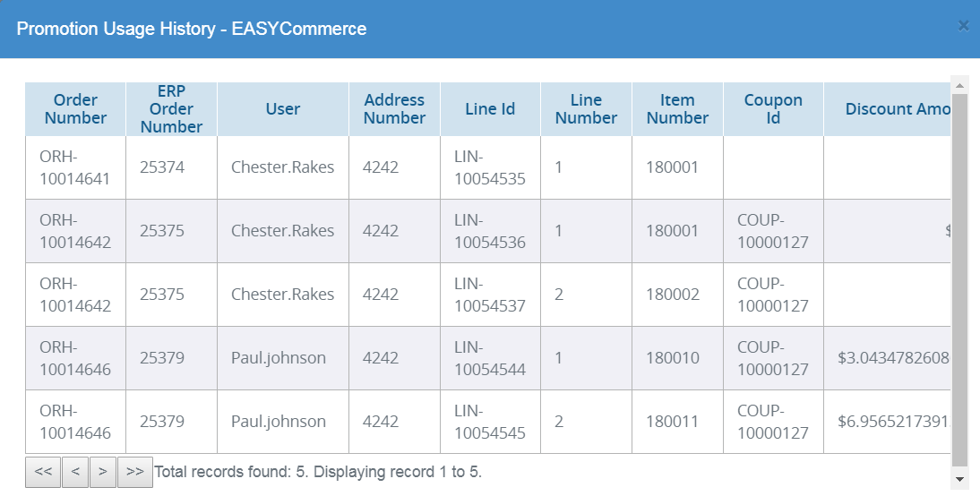The height and width of the screenshot is (496, 980).
Task: Click line id LIN-10054537
Action: tap(489, 295)
